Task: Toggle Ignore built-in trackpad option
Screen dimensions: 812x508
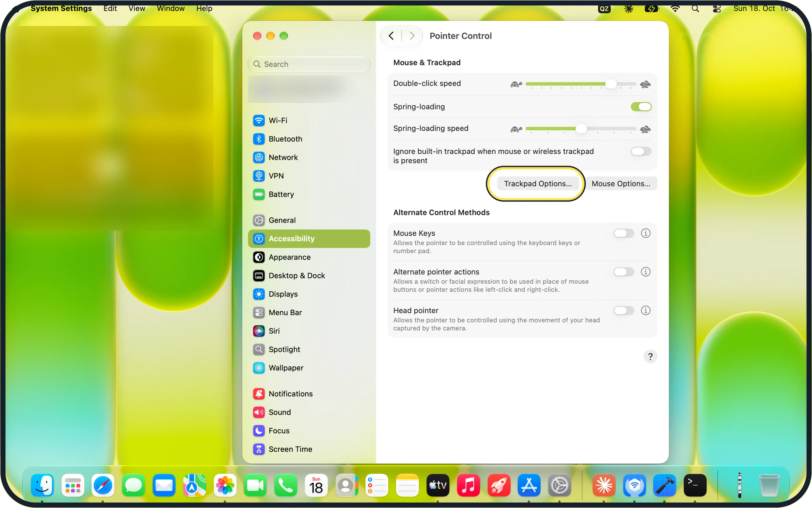Action: 641,152
